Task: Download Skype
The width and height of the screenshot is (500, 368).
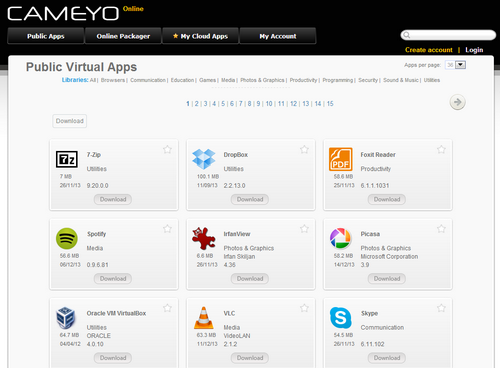Action: coord(387,358)
